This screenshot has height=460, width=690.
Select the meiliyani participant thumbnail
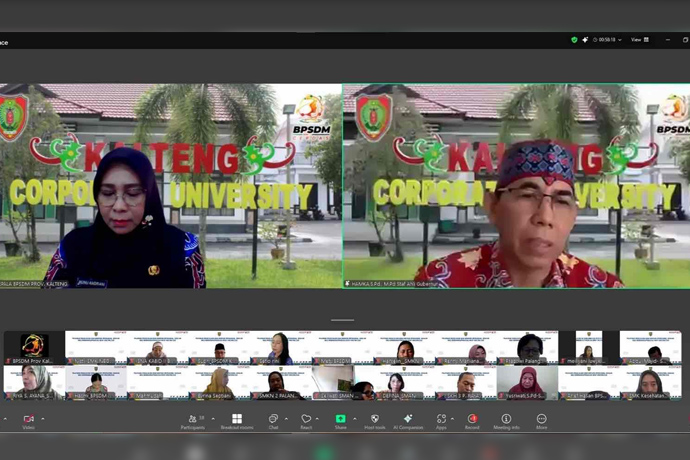point(589,348)
